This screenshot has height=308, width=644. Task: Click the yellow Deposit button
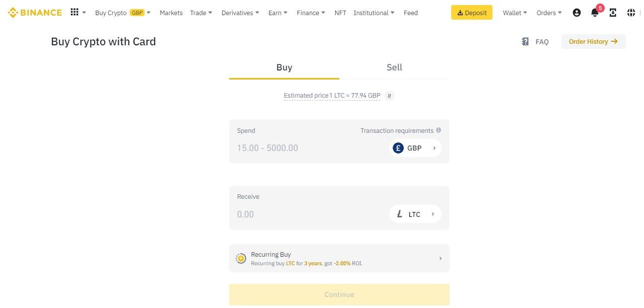472,13
